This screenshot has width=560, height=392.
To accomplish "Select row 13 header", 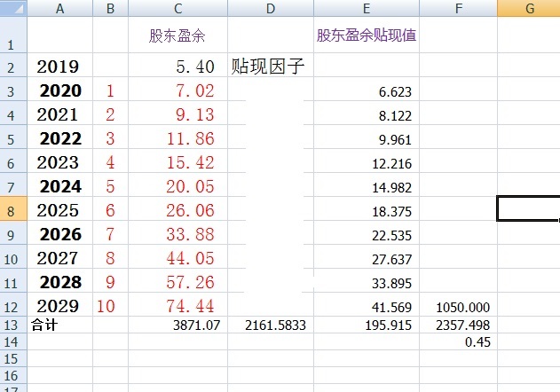I will 13,325.
